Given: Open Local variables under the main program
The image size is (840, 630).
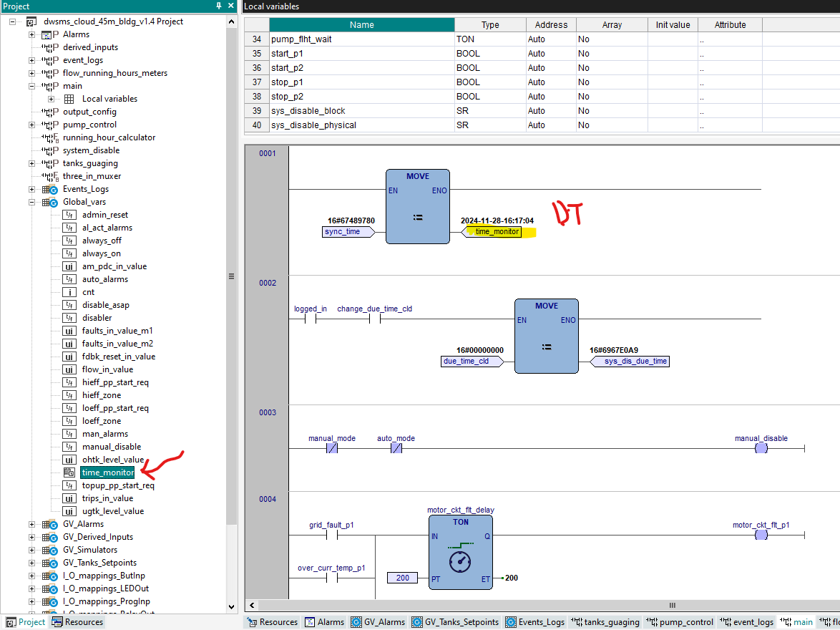Looking at the screenshot, I should pos(109,99).
